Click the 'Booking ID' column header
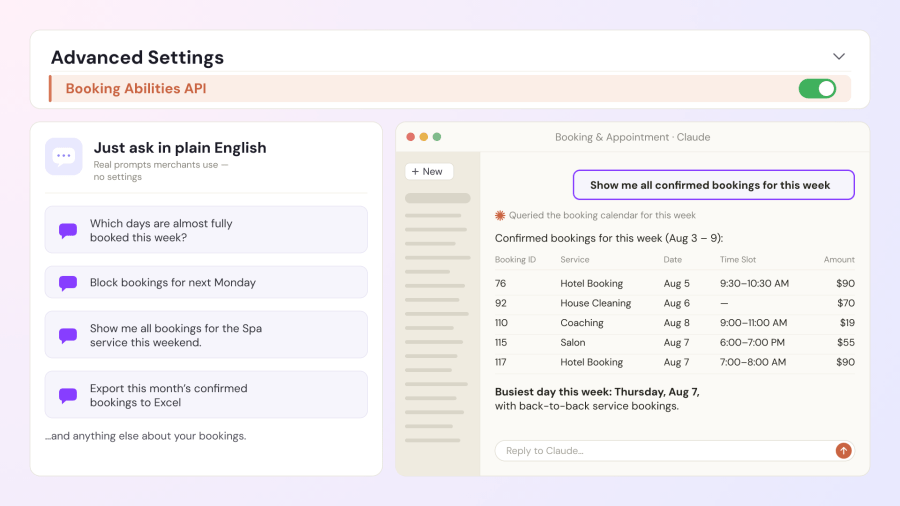The height and width of the screenshot is (506, 900). click(x=515, y=259)
